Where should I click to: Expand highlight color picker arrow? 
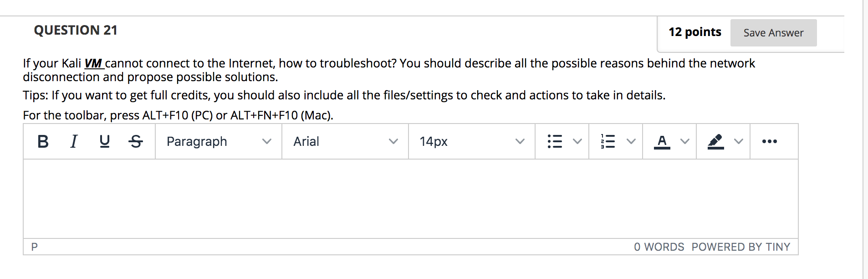(x=739, y=141)
